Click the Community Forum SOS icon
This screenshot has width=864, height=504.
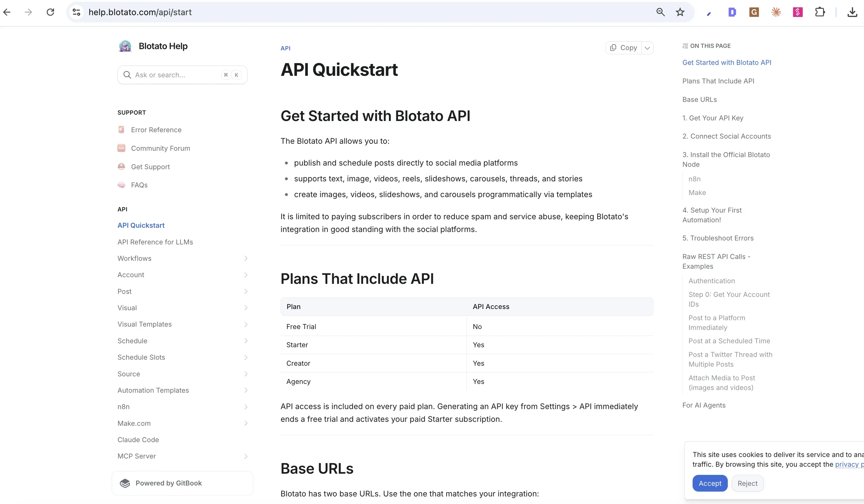click(x=121, y=148)
